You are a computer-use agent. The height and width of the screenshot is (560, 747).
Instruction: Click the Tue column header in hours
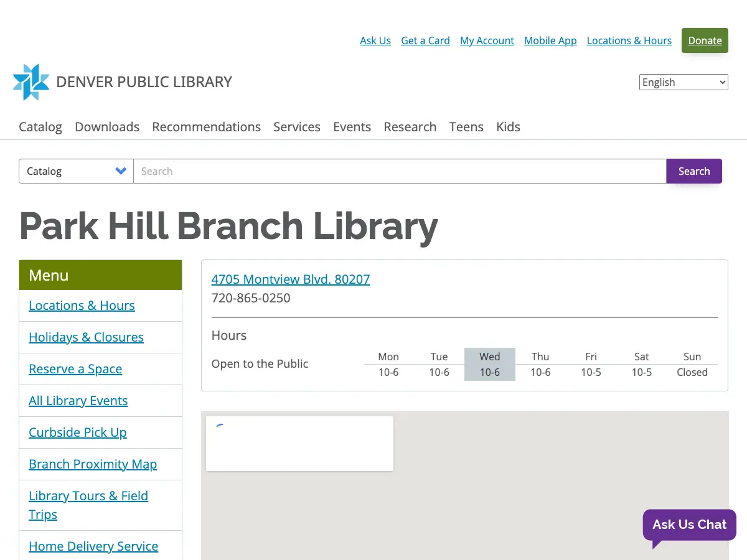(439, 357)
